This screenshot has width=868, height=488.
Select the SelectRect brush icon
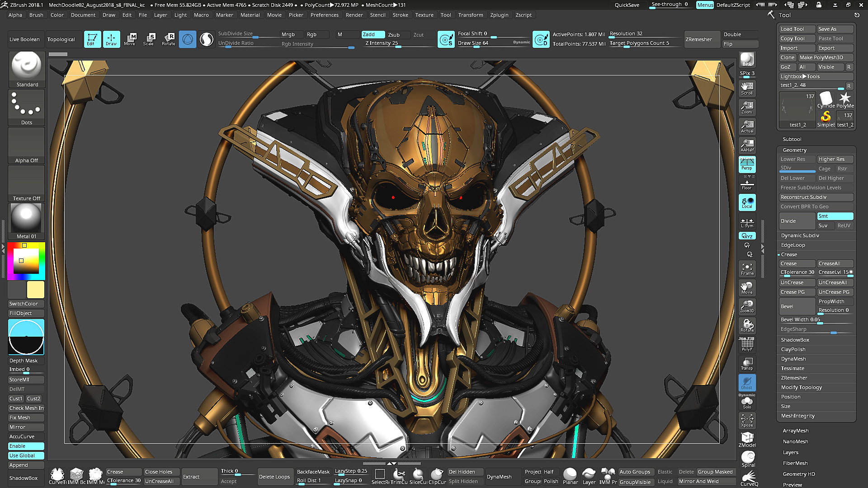(x=380, y=476)
